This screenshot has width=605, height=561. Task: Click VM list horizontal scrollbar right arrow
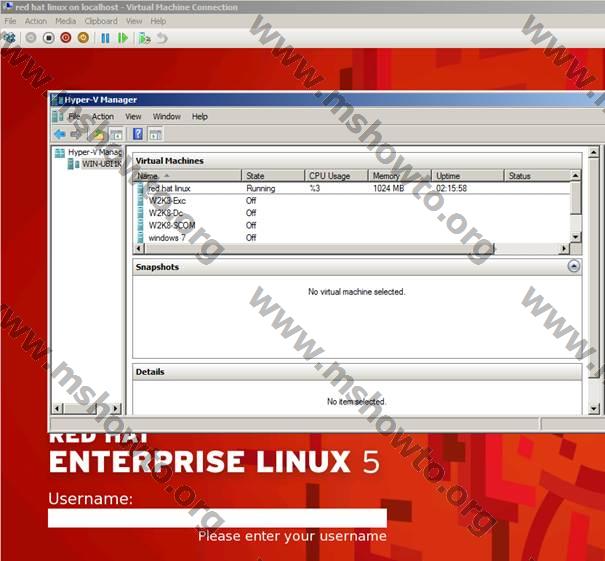point(564,248)
